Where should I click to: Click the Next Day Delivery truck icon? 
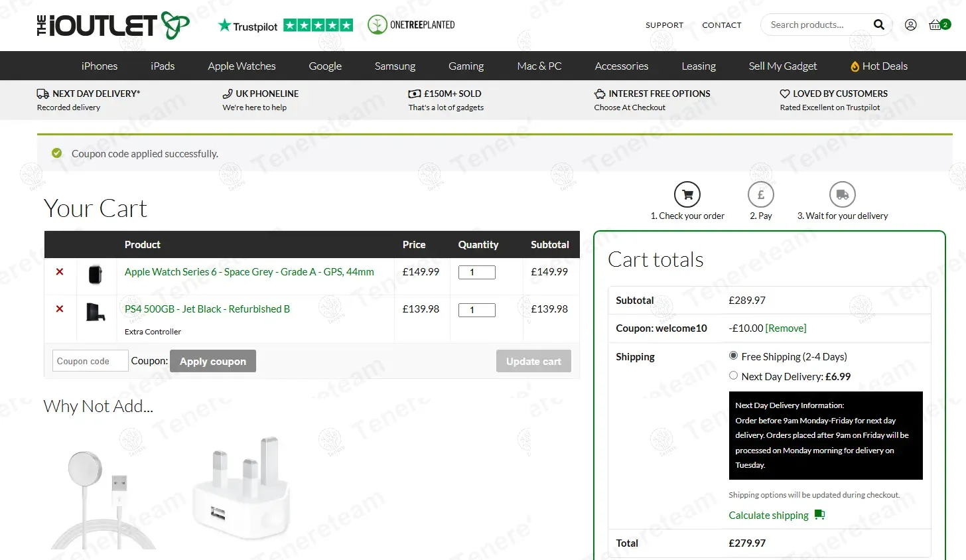click(x=42, y=94)
